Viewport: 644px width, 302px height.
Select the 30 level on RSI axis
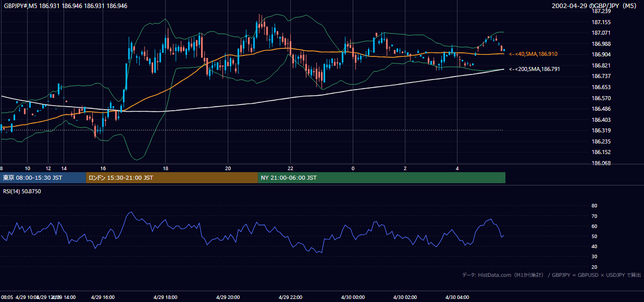[x=594, y=257]
